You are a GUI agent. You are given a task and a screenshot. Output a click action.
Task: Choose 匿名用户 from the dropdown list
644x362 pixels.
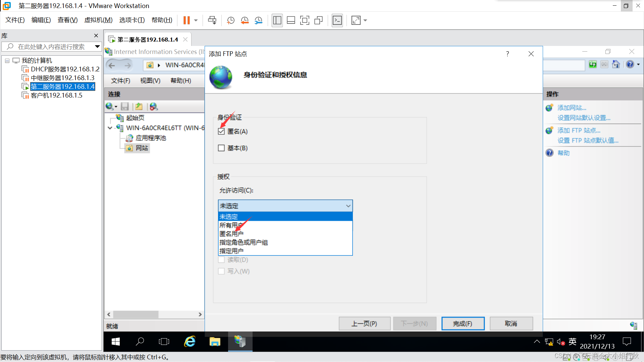pyautogui.click(x=285, y=234)
